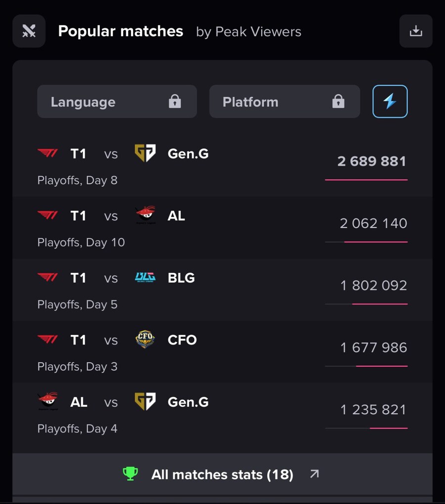Click the download icon button
Screen dimensions: 445x504
[x=416, y=31]
